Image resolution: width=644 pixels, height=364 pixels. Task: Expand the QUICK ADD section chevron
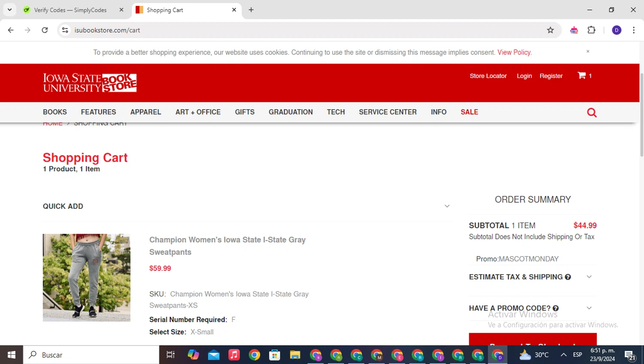(447, 206)
